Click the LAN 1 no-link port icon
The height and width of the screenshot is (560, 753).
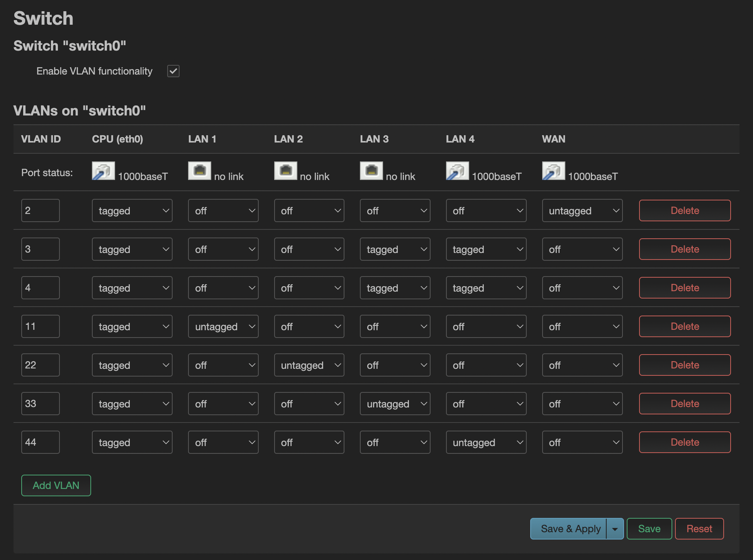199,171
